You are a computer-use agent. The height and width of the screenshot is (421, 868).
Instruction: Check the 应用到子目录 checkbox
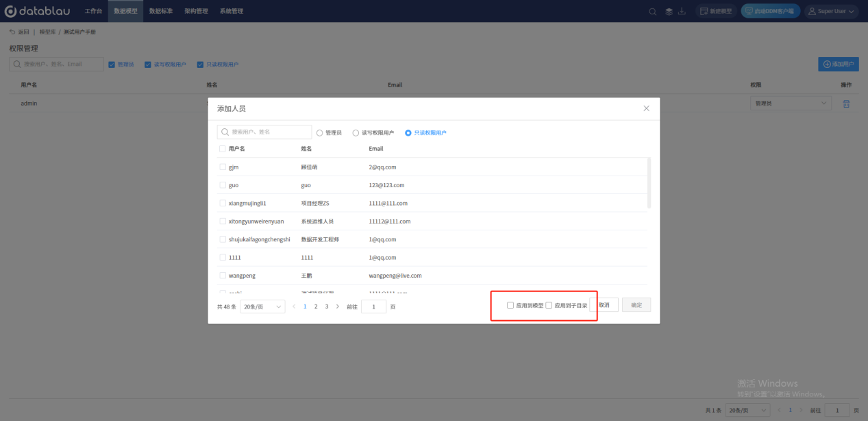tap(549, 305)
